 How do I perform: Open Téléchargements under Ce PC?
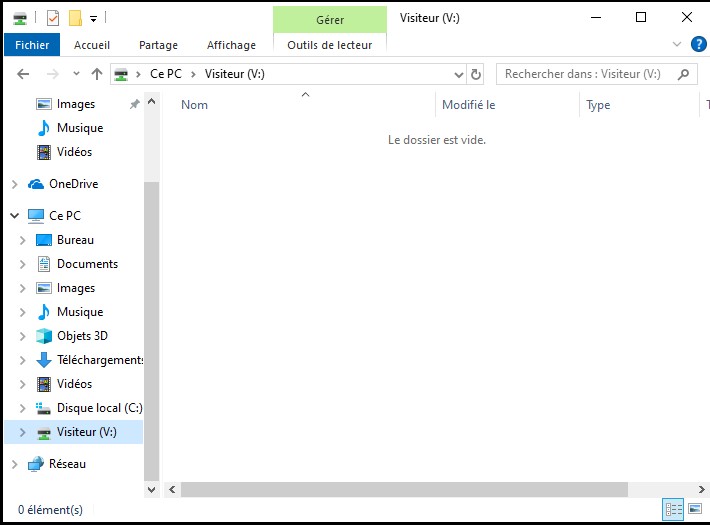(x=100, y=360)
